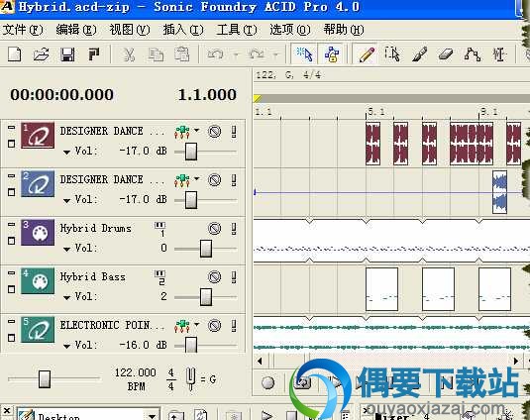Open the 帮助(H) menu
The height and width of the screenshot is (420, 530).
[344, 30]
